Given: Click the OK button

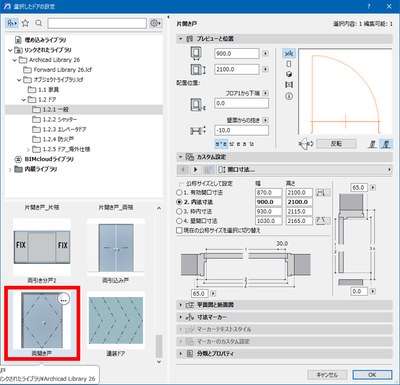Looking at the screenshot, I should click(372, 375).
